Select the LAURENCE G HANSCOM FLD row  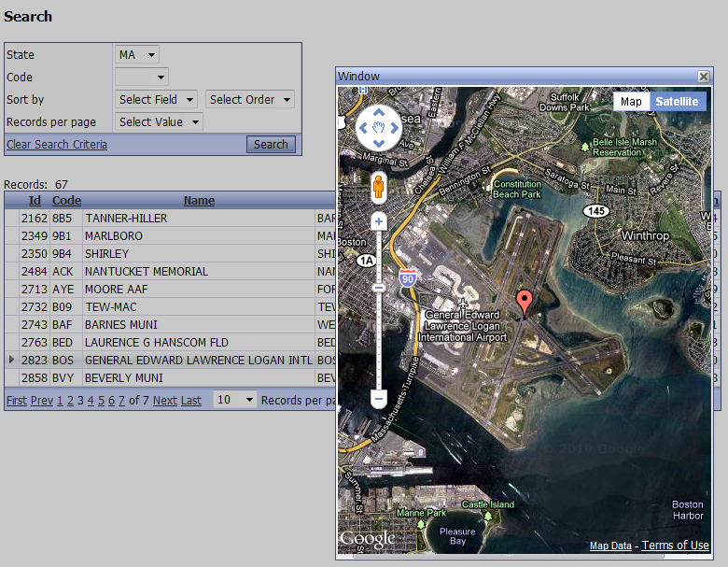(x=170, y=342)
